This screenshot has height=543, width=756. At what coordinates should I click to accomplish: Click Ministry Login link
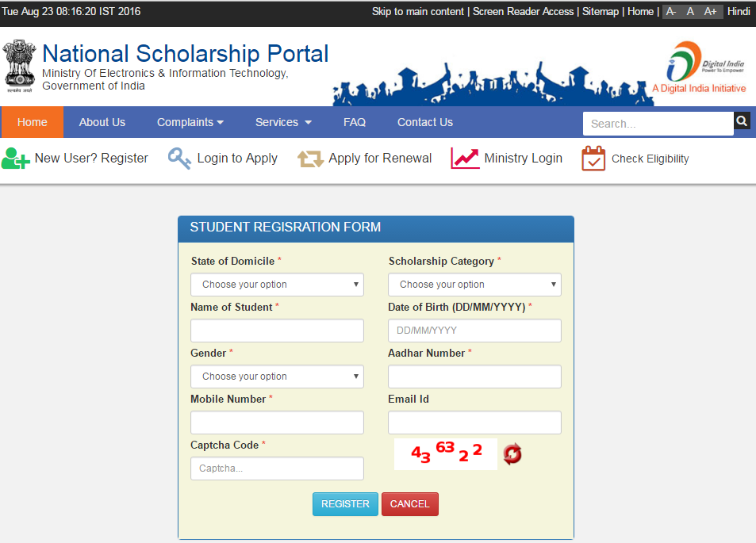pyautogui.click(x=523, y=159)
